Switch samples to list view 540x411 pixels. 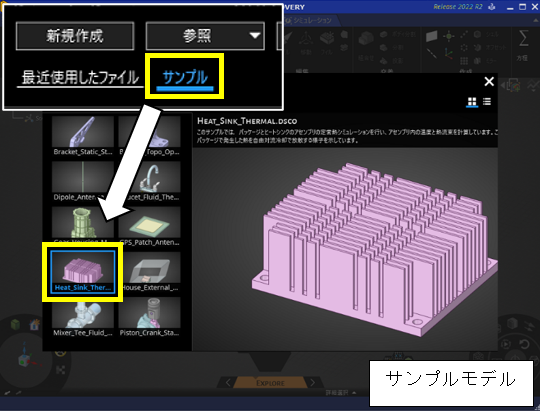click(487, 101)
